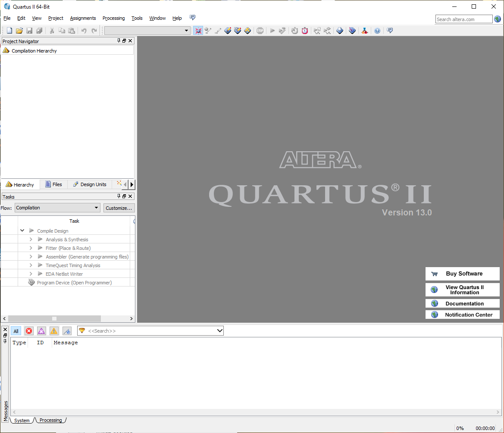Click the Documentation button
This screenshot has width=504, height=433.
[462, 303]
